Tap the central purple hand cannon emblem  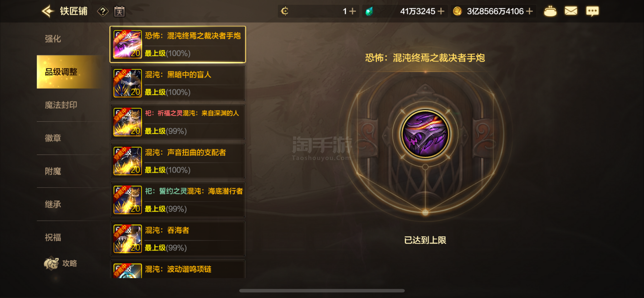pos(425,134)
